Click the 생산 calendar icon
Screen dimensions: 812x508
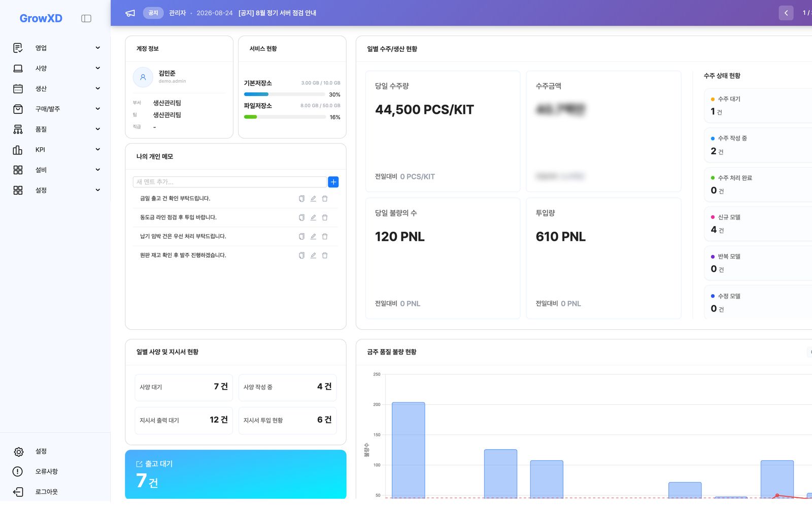click(18, 88)
